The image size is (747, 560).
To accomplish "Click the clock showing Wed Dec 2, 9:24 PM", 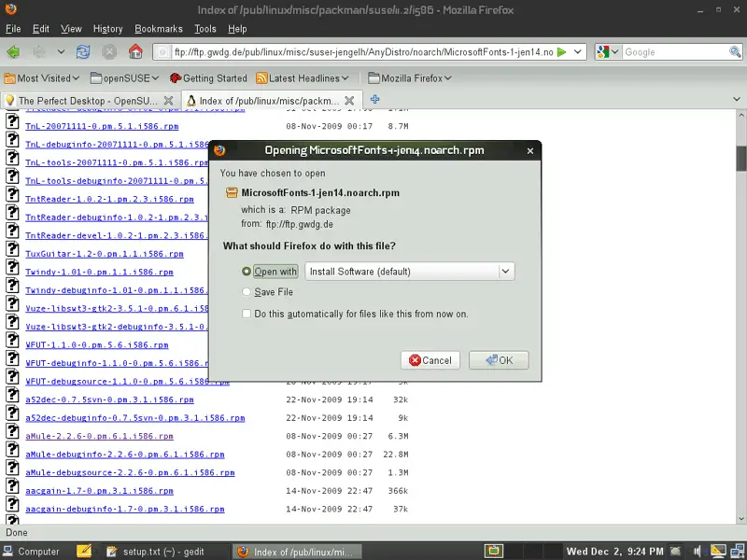I will coord(614,552).
